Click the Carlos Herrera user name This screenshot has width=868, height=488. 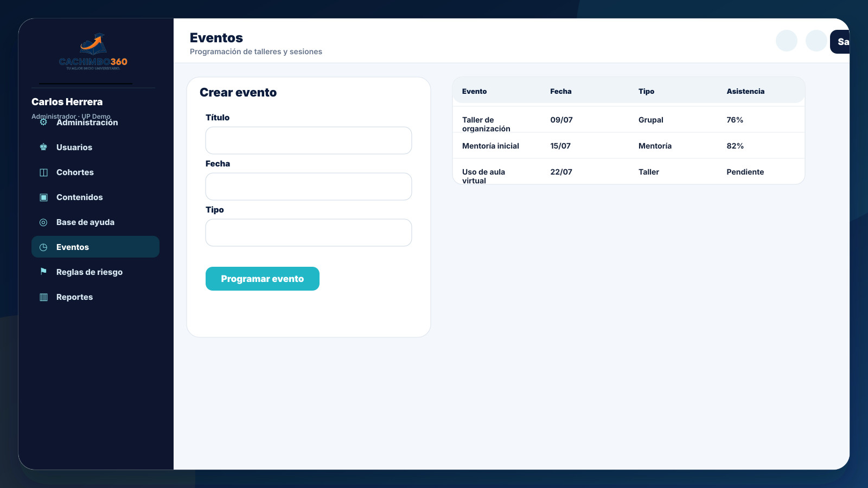click(67, 102)
